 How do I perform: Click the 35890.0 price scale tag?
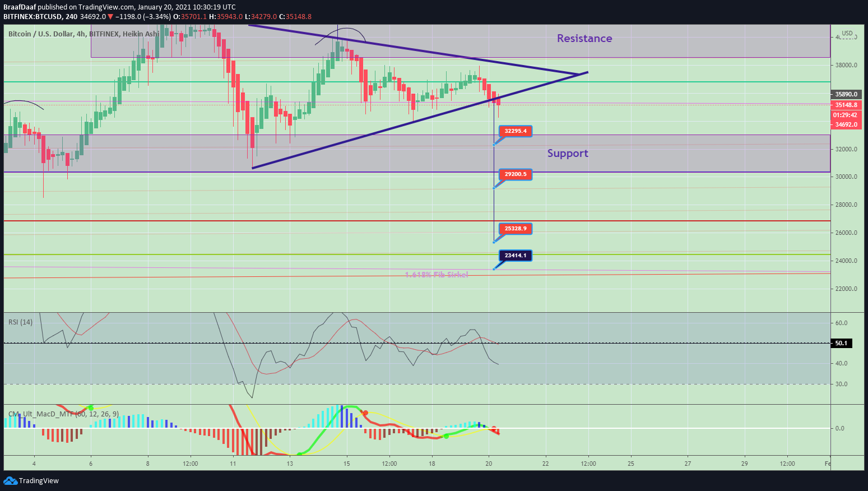(846, 94)
